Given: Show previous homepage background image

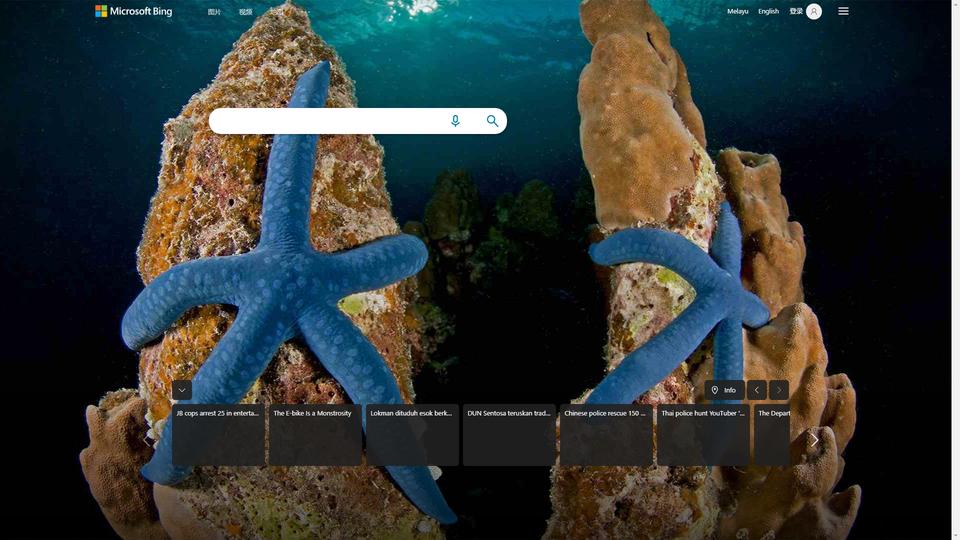Looking at the screenshot, I should (x=757, y=390).
